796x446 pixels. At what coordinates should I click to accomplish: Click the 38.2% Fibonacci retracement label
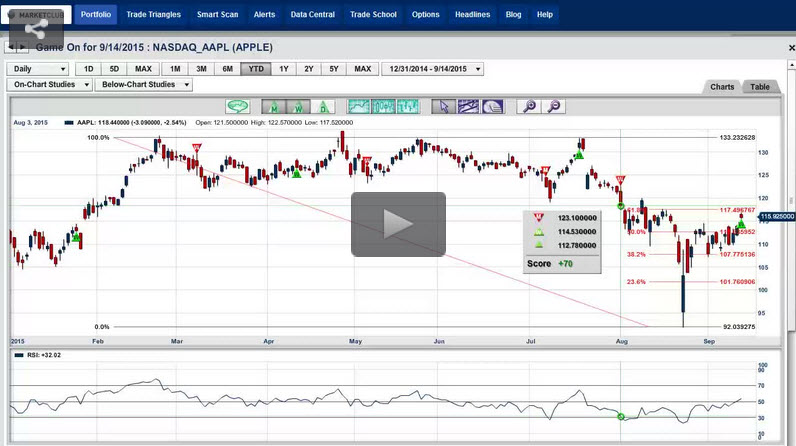click(x=636, y=255)
